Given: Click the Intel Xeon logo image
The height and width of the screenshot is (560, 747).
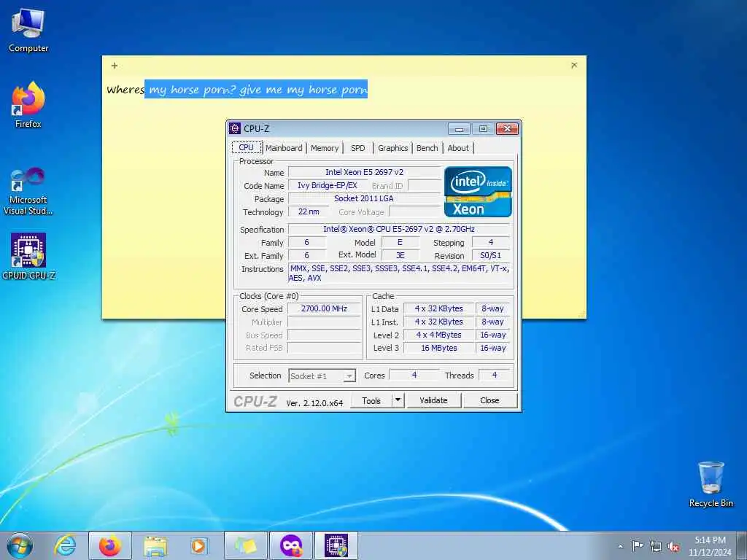Looking at the screenshot, I should (478, 192).
